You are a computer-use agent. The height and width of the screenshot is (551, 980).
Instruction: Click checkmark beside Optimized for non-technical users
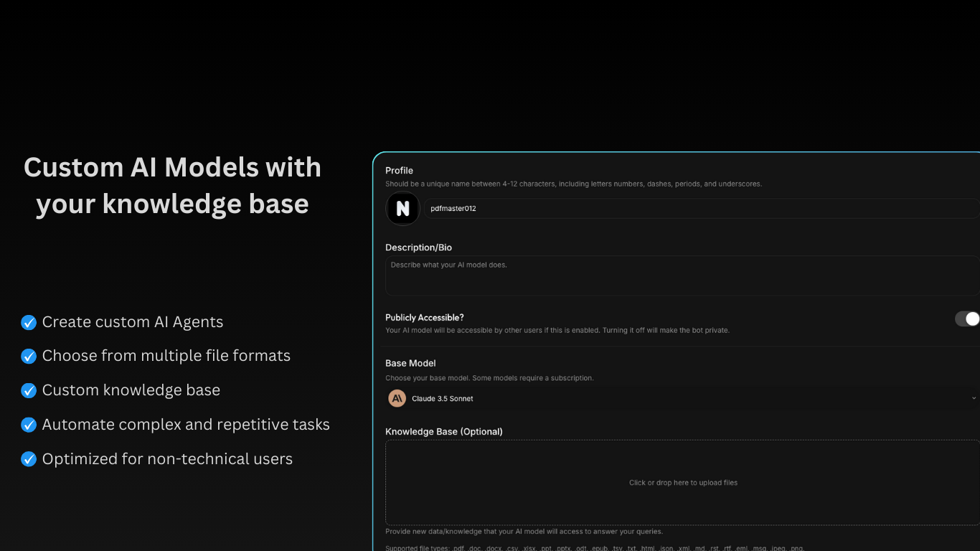coord(29,460)
